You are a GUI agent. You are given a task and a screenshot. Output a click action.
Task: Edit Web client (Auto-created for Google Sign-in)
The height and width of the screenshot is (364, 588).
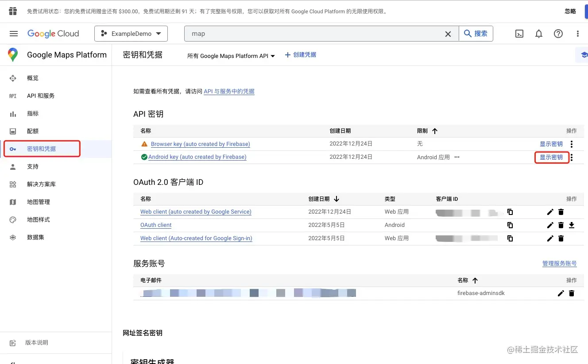[550, 238]
